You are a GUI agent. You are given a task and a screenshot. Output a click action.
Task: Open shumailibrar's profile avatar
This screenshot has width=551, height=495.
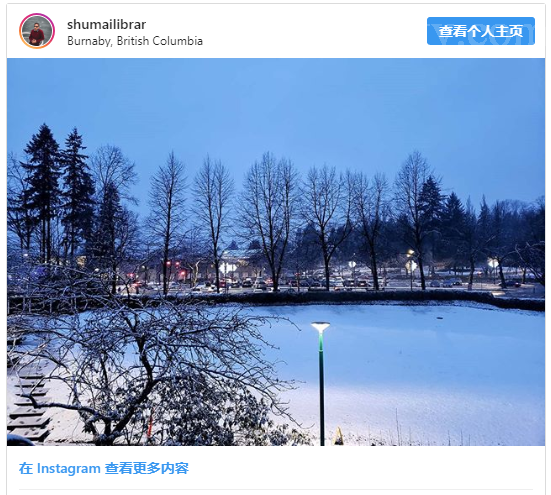37,31
